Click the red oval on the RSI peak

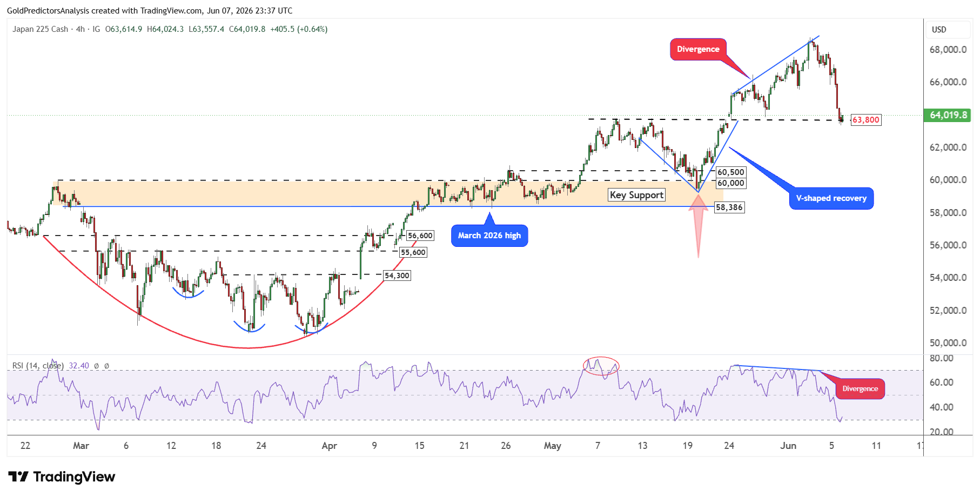pyautogui.click(x=601, y=366)
